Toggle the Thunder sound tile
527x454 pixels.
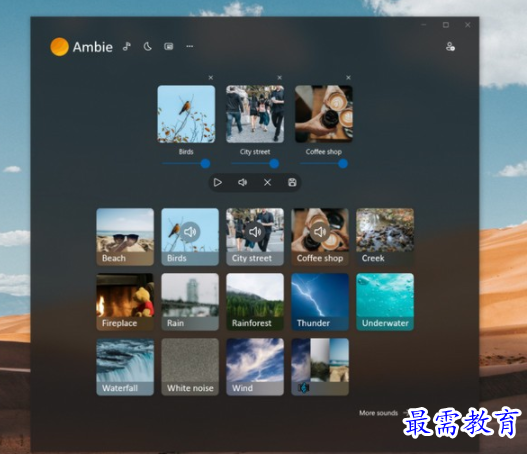320,302
